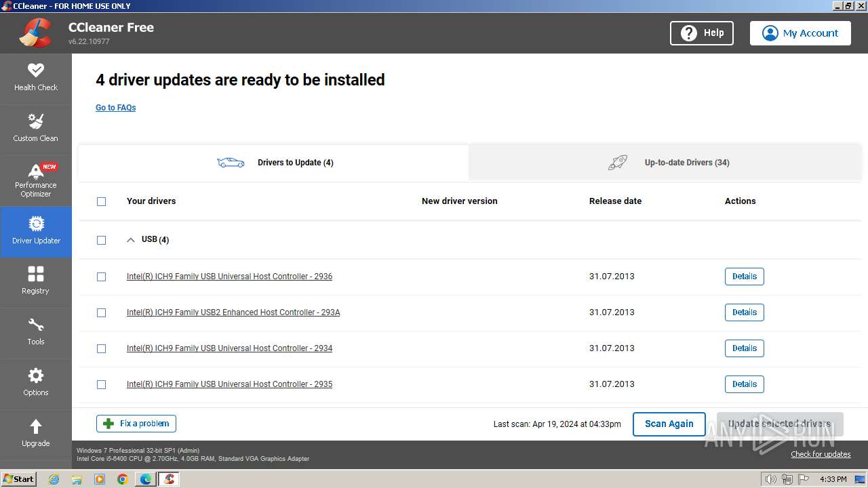
Task: View Details for Host Controller - 2934
Action: 745,348
